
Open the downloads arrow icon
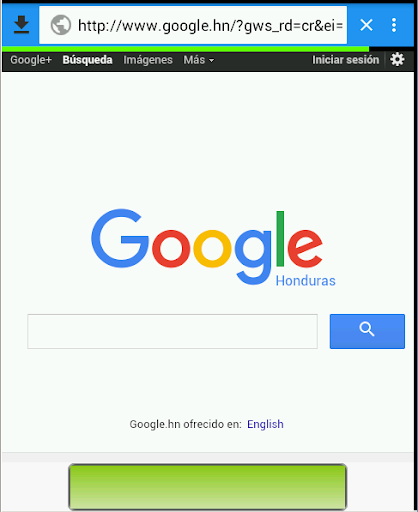(x=21, y=25)
